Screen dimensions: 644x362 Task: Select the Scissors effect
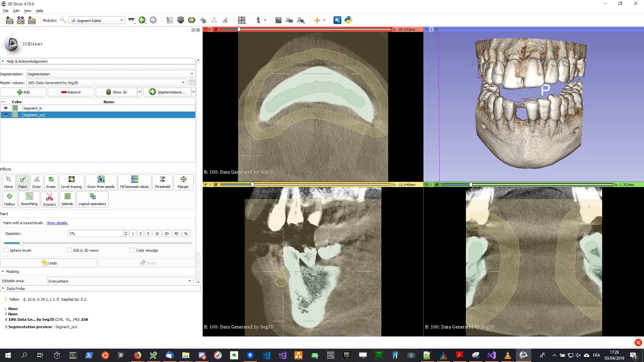(49, 200)
